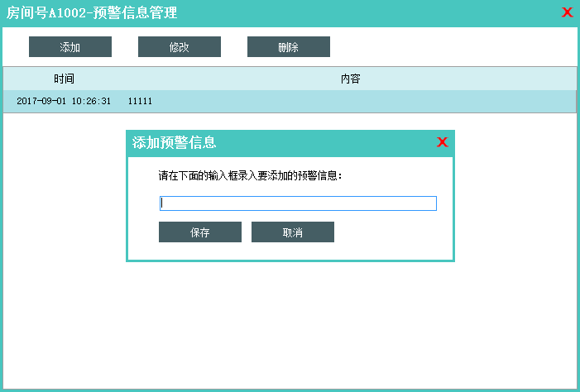Focus the warning information text input box
580x392 pixels.
click(x=298, y=203)
